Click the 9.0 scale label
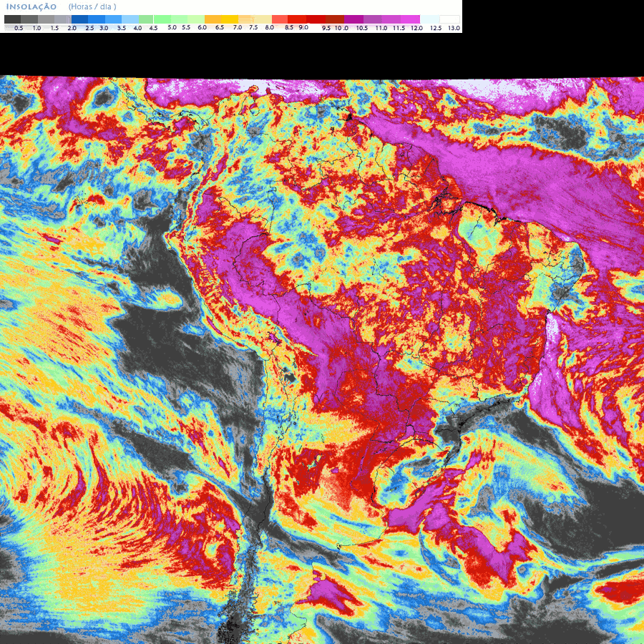The height and width of the screenshot is (644, 644). pyautogui.click(x=303, y=27)
